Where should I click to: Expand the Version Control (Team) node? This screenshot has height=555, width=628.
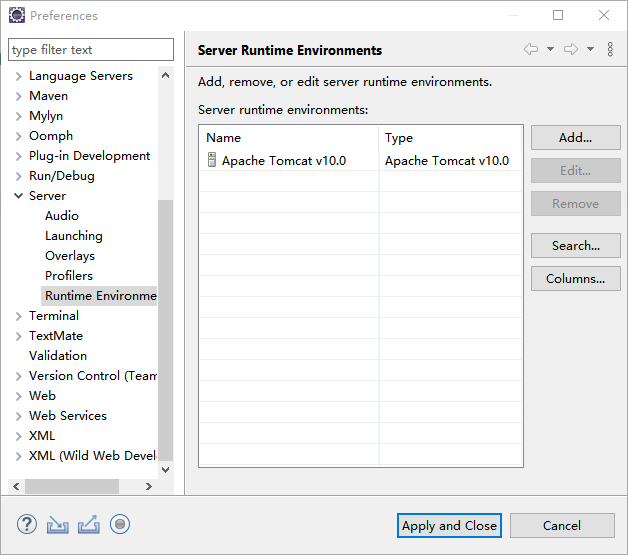pyautogui.click(x=18, y=376)
